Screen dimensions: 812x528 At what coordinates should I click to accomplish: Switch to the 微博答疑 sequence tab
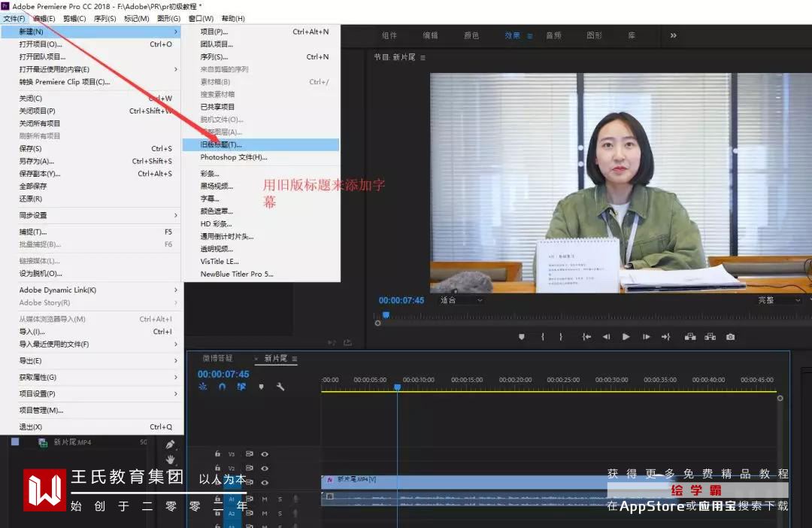pos(217,359)
